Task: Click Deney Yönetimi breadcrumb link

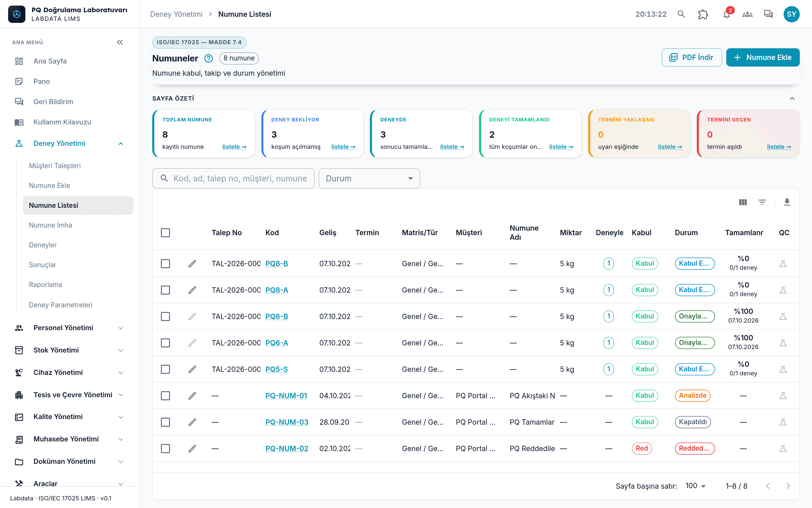Action: [x=176, y=14]
